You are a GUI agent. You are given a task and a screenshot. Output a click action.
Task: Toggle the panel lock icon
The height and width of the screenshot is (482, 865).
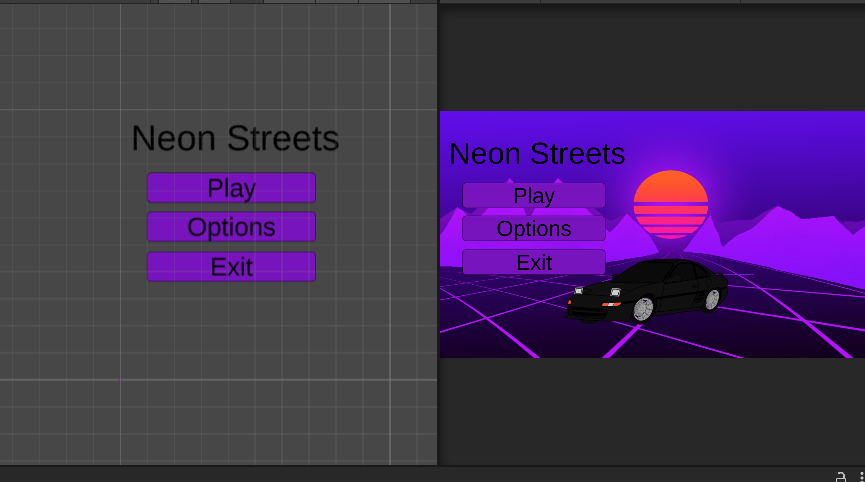[x=841, y=476]
